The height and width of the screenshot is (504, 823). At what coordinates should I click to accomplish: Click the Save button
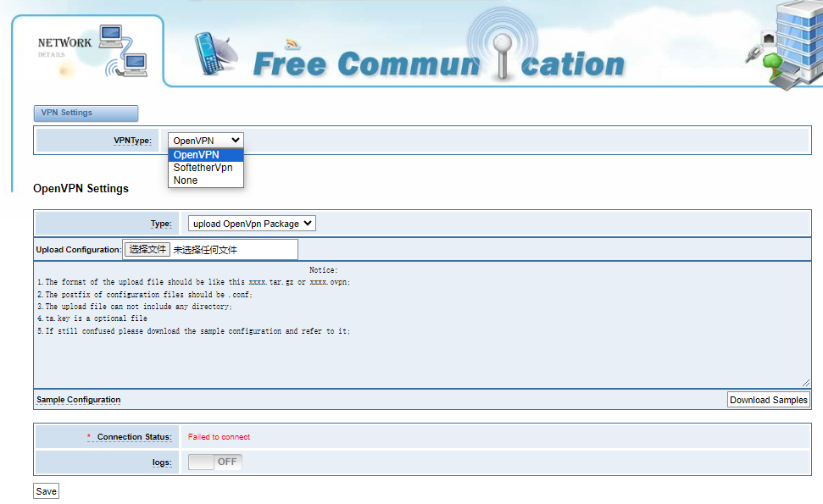tap(46, 491)
